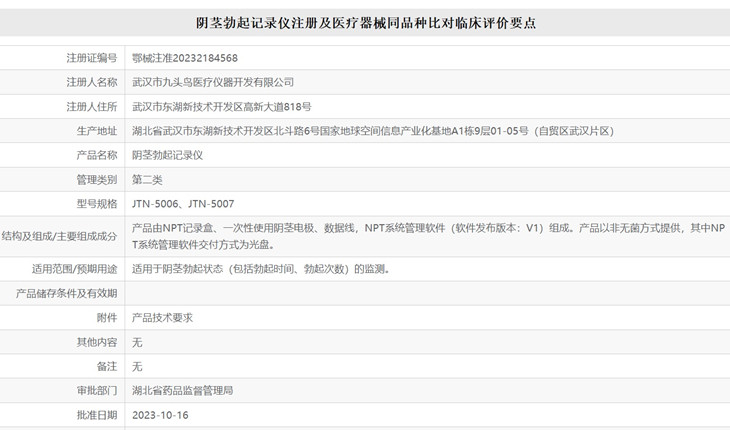Click the 其他内容 row value 无
The width and height of the screenshot is (730, 430).
click(137, 343)
